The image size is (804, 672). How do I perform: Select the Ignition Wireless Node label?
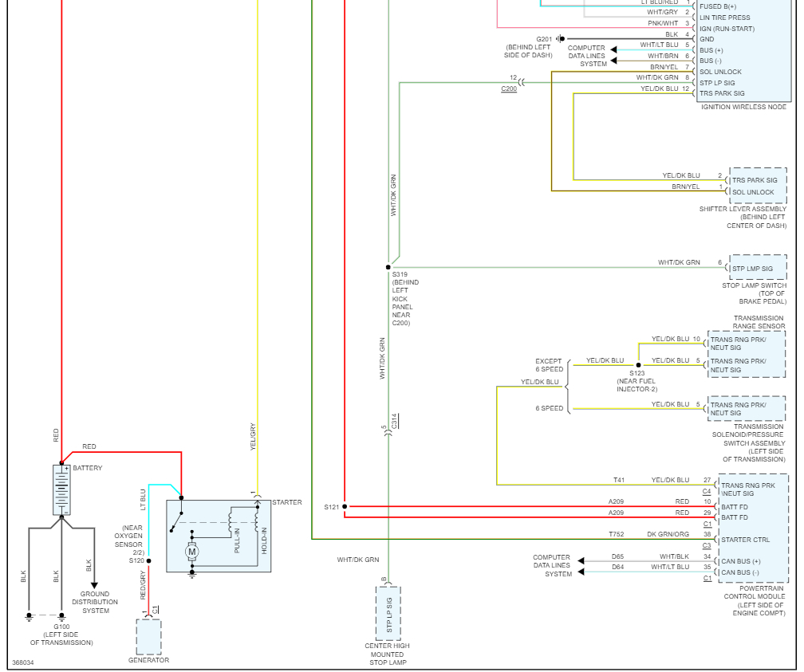pyautogui.click(x=743, y=107)
